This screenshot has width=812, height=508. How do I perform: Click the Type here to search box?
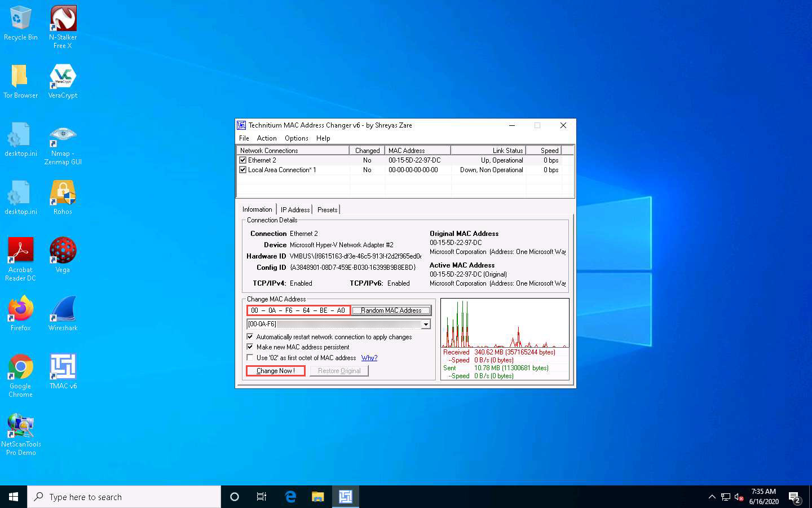point(124,497)
